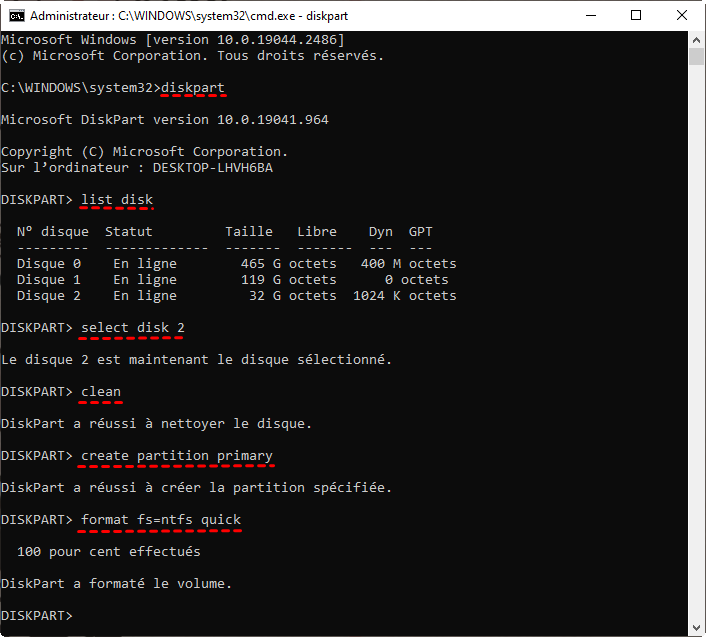Click 'Microsoft Windows [version 10.0.19044.2486]' line
Viewport: 706px width, 637px height.
(x=173, y=39)
